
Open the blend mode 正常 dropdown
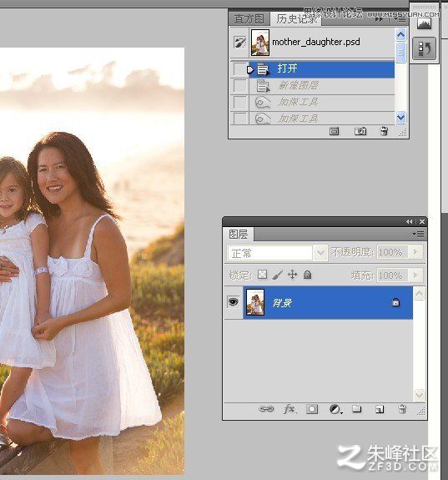[320, 253]
